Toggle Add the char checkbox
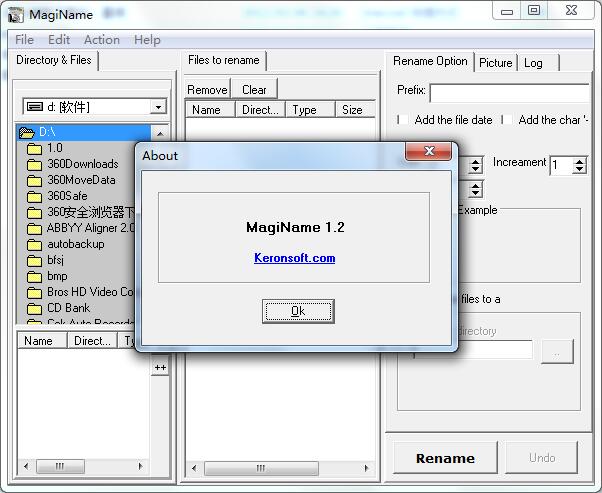602x493 pixels. tap(507, 120)
